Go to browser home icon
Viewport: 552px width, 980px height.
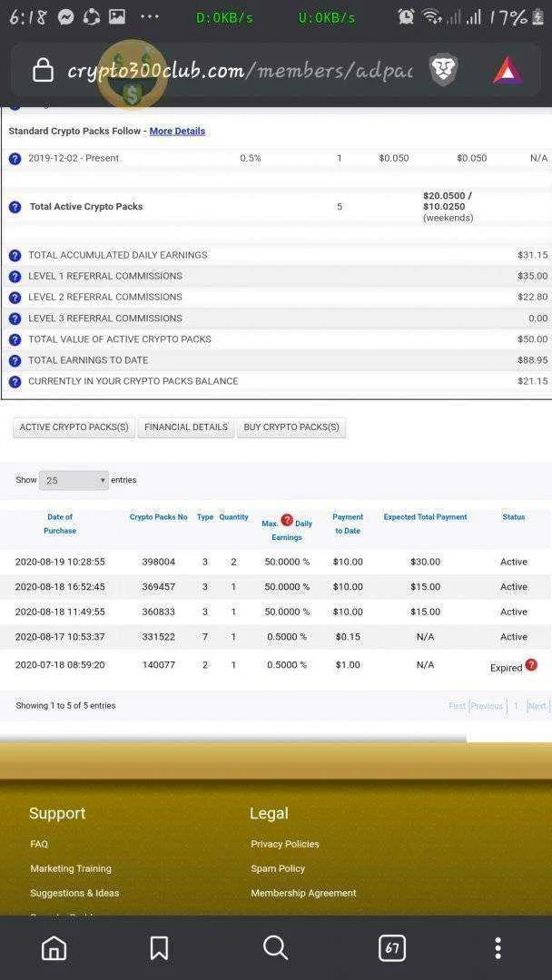coord(54,947)
